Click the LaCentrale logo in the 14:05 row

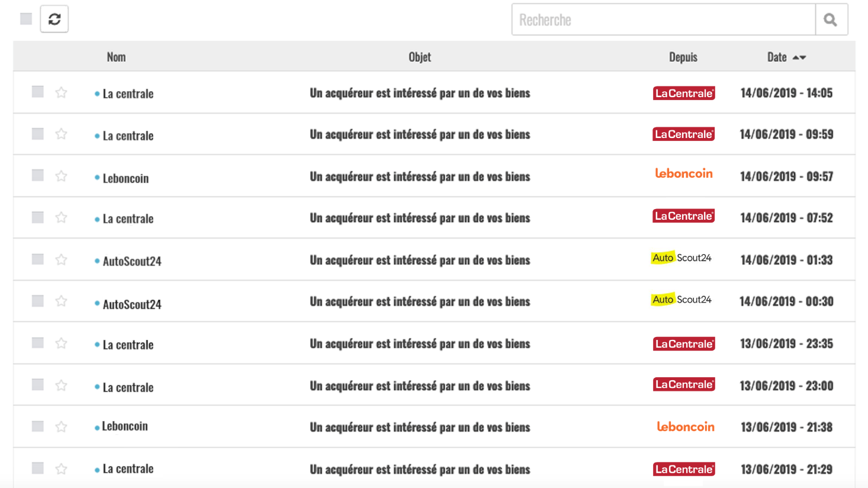coord(684,93)
